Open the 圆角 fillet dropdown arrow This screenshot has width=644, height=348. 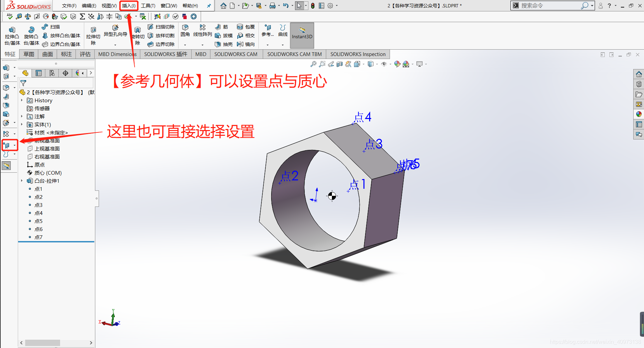click(x=185, y=45)
